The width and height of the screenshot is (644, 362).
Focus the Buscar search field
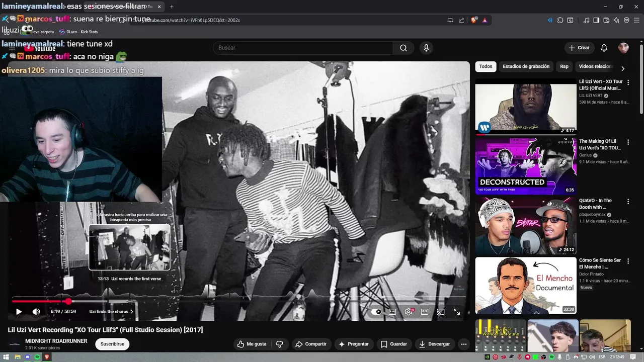tap(303, 48)
